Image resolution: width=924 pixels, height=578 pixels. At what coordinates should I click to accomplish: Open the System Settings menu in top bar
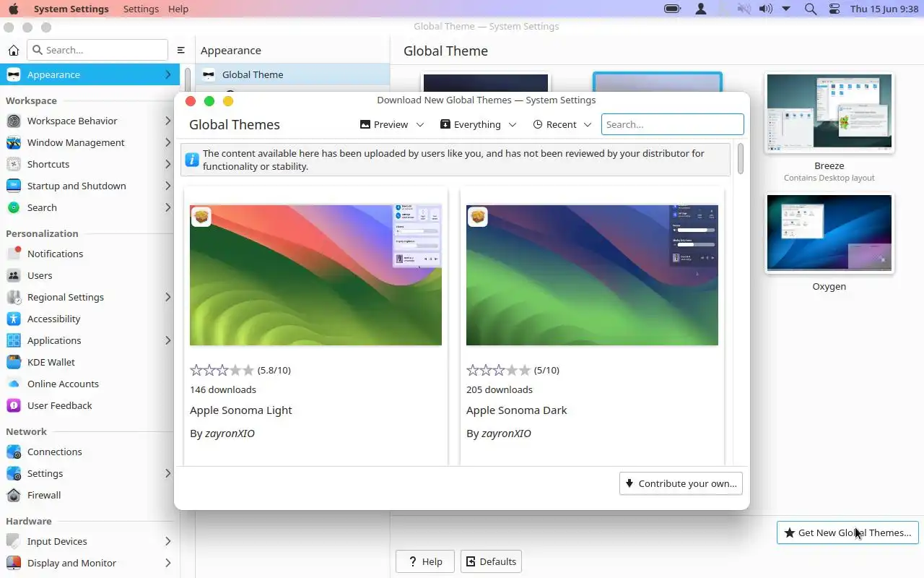71,9
